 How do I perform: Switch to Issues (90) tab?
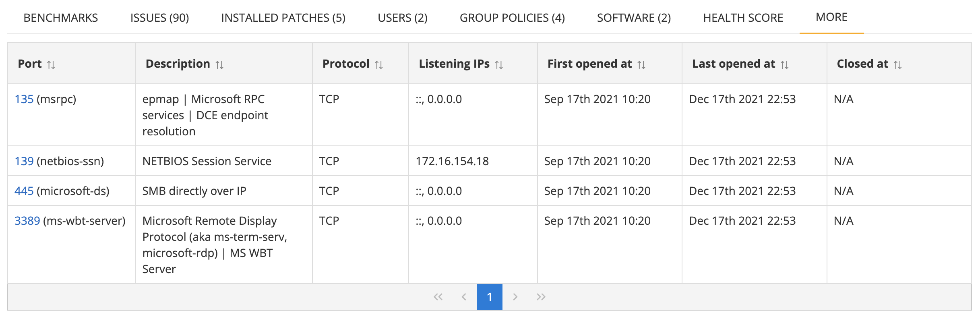pos(159,18)
